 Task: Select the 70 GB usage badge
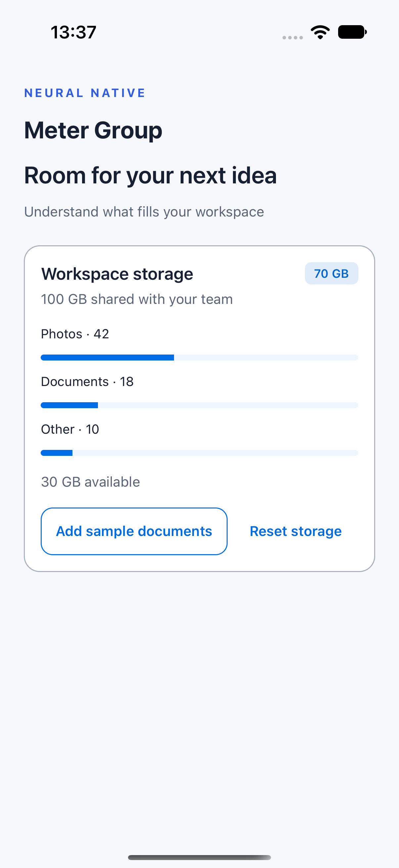[331, 273]
